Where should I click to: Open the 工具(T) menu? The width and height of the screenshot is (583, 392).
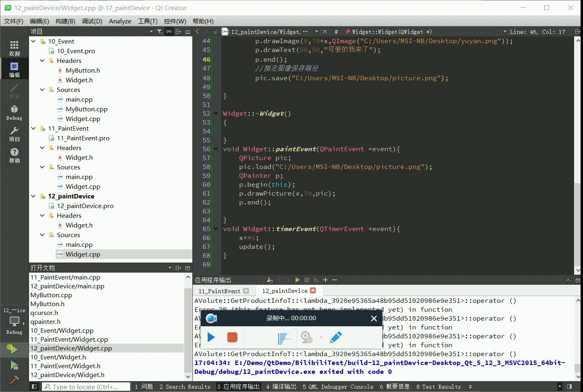click(148, 21)
